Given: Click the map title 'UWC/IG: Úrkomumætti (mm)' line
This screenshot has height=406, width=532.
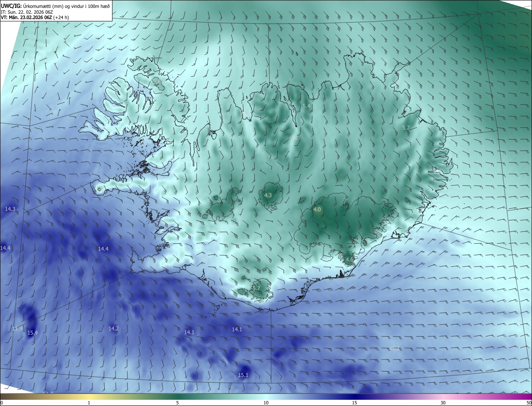Looking at the screenshot, I should [55, 6].
